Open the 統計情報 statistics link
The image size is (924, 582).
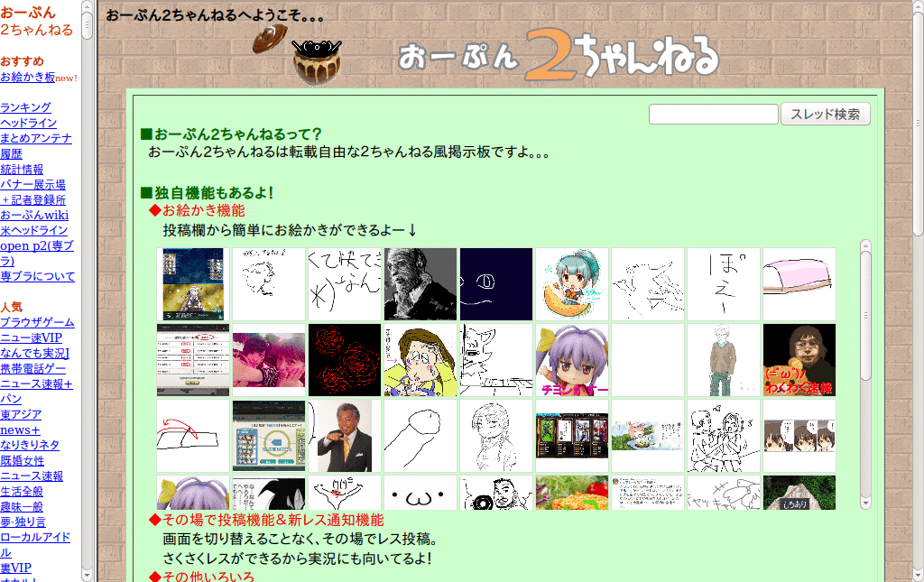(22, 169)
